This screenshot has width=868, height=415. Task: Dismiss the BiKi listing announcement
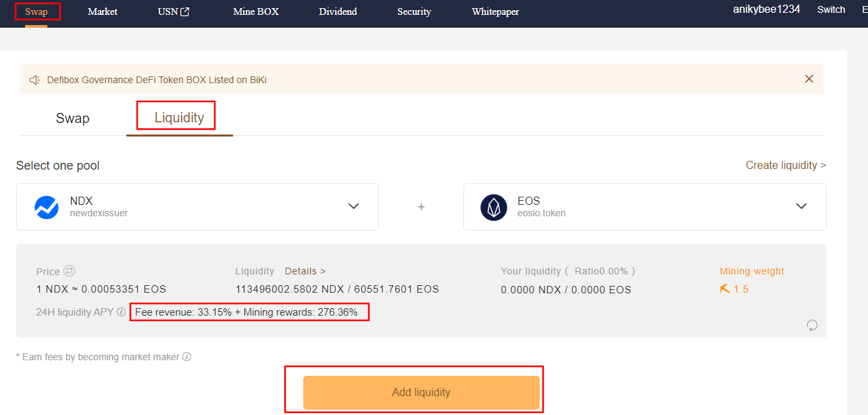(x=809, y=79)
